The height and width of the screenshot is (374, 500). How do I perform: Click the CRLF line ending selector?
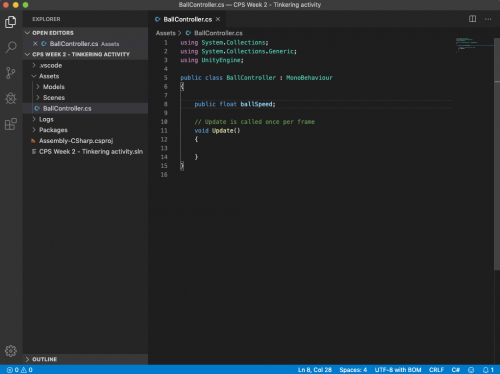[436, 370]
